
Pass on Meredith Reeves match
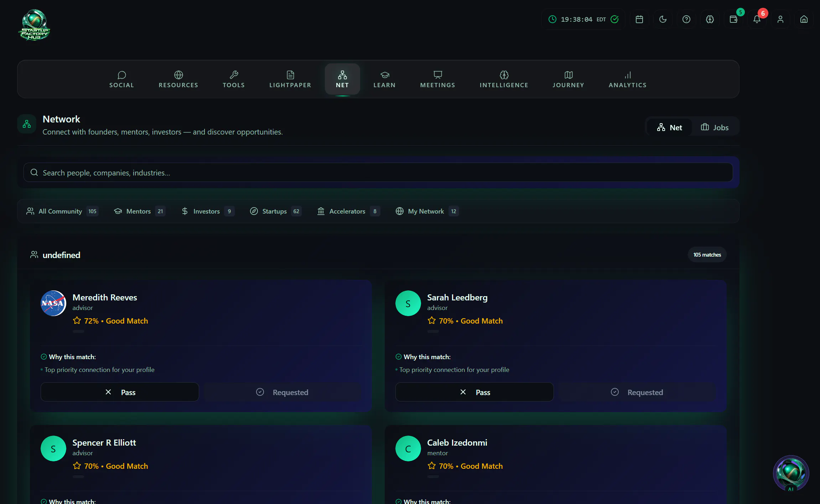(x=120, y=392)
